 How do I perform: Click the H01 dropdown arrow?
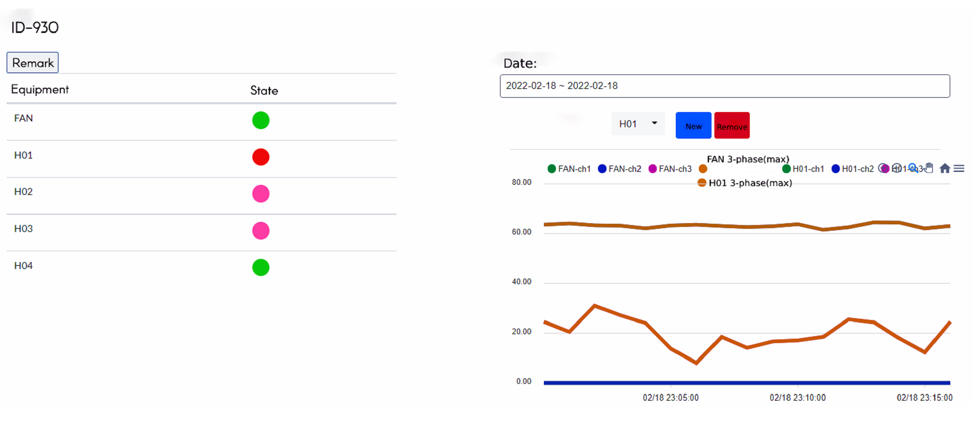pos(654,123)
